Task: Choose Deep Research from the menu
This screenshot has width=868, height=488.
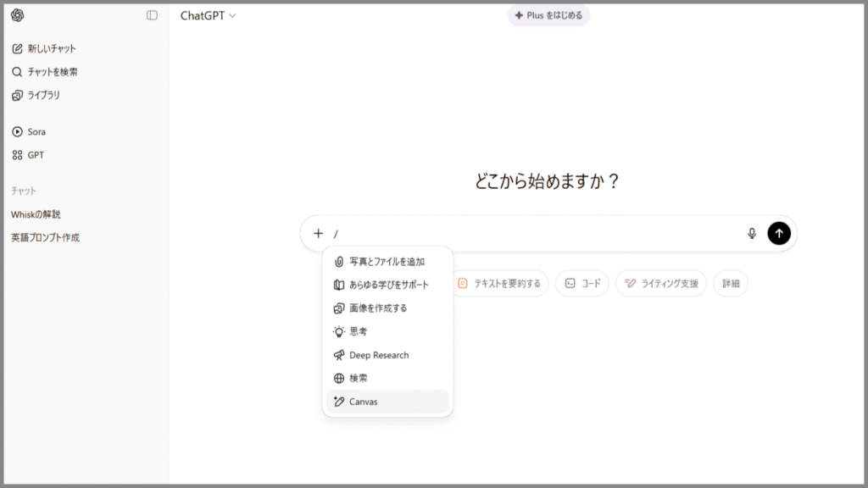Action: [x=378, y=355]
